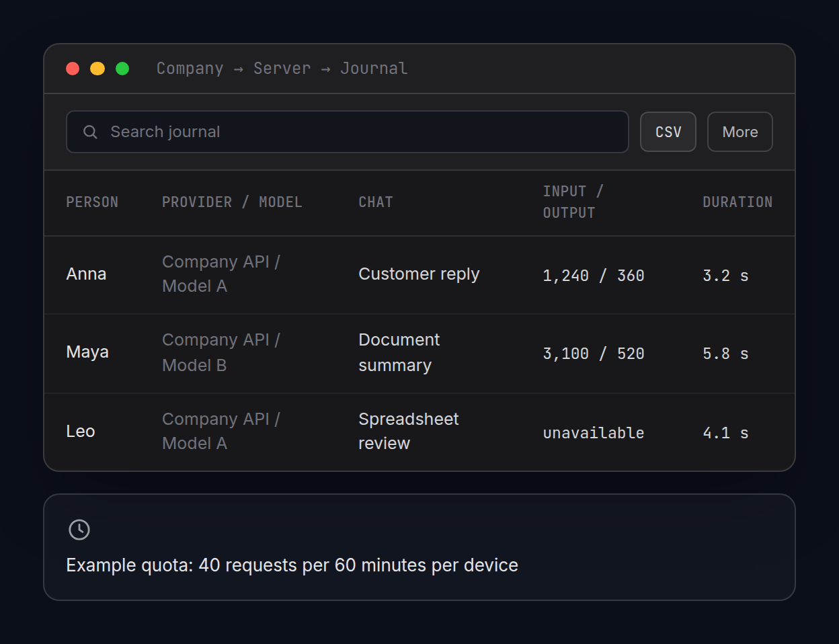Open Leo's Spreadsheet review chat
The height and width of the screenshot is (644, 839).
point(409,431)
